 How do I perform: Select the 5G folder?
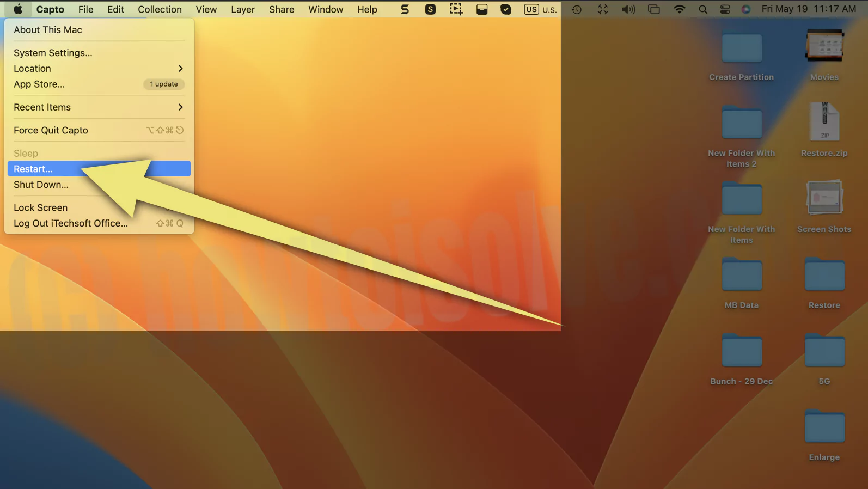[824, 351]
